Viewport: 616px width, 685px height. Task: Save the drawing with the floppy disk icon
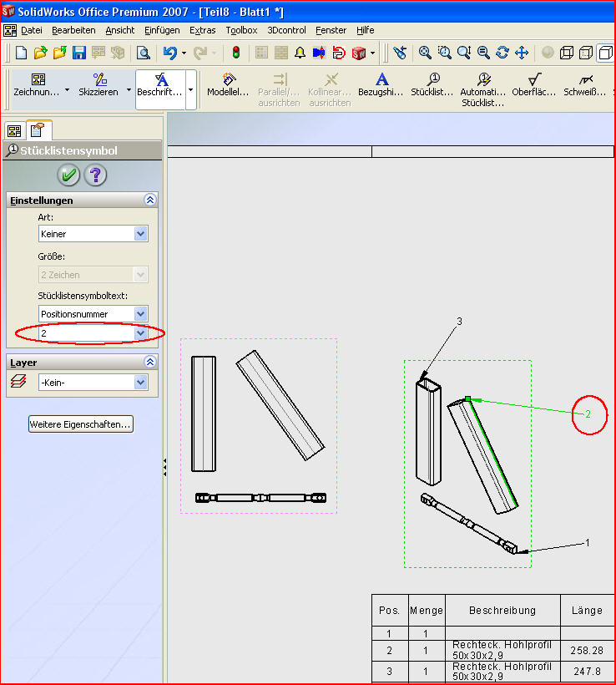[79, 53]
